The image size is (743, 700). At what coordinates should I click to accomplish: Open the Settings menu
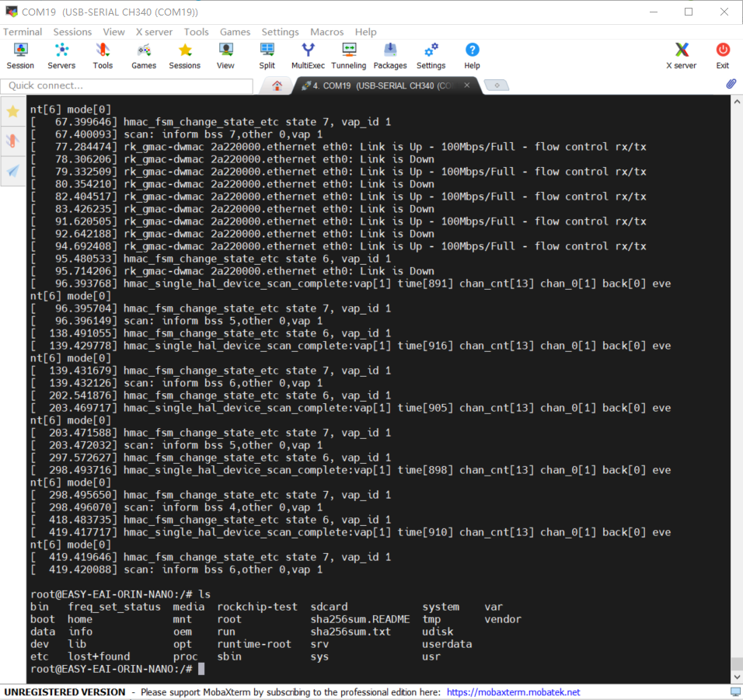[280, 32]
